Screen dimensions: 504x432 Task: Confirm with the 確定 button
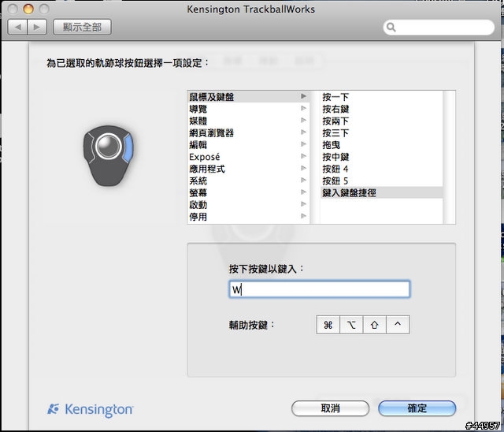417,408
